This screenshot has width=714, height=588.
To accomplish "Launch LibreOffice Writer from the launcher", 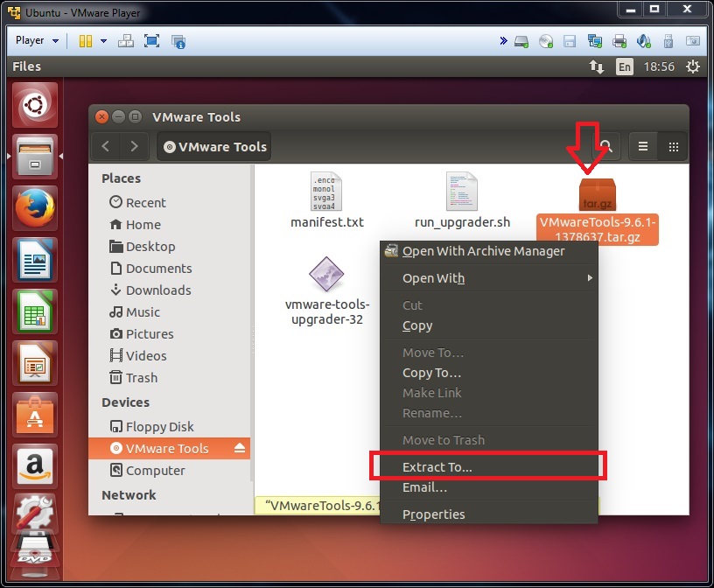I will [35, 260].
